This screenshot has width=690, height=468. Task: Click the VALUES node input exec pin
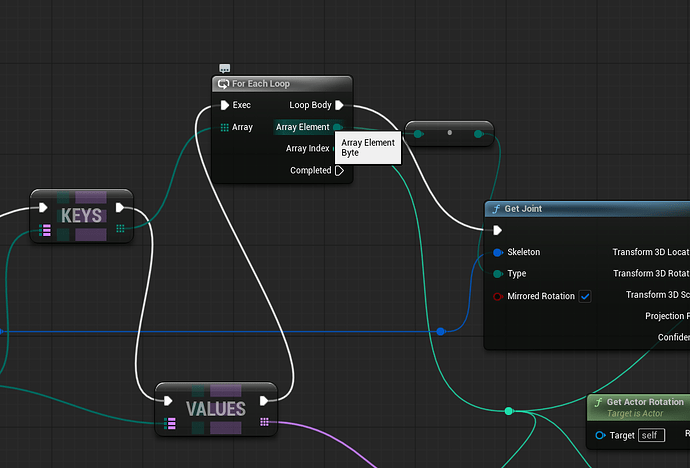click(168, 401)
